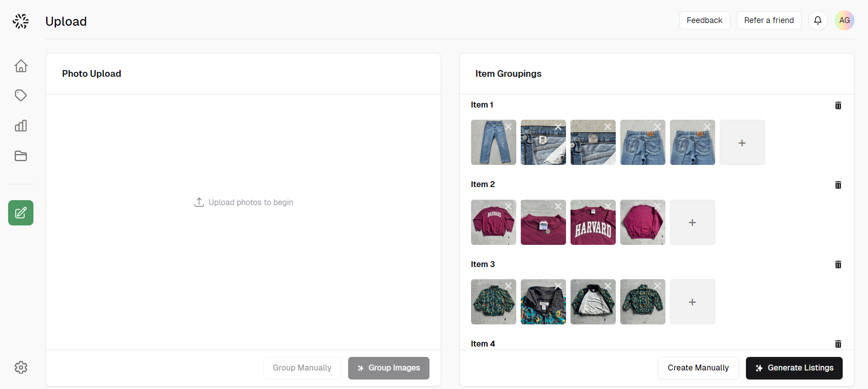Screen dimensions: 868x389
Task: Remove the first jeans photo from Item 1
Action: (508, 127)
